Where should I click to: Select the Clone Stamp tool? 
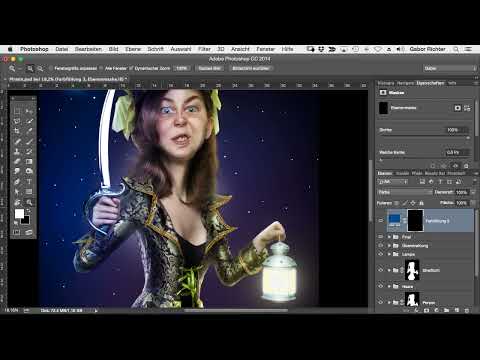point(17,151)
